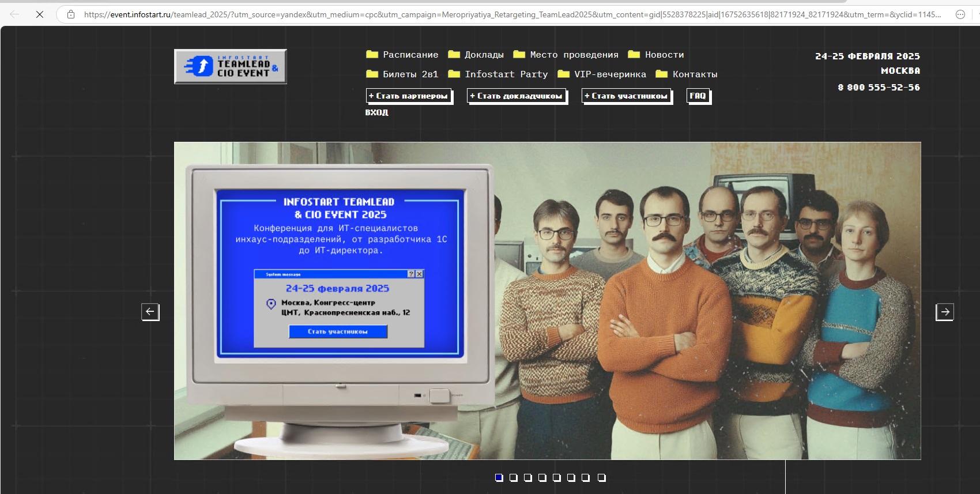
Task: Open the Расписание menu item
Action: tap(410, 55)
